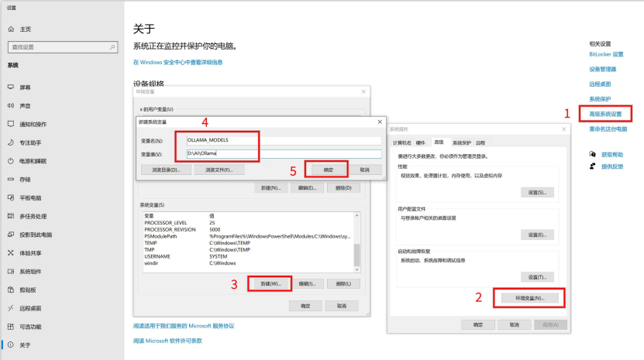Click Delete (删除(L)) under system variables
Screen dimensions: 644x360
pyautogui.click(x=343, y=283)
